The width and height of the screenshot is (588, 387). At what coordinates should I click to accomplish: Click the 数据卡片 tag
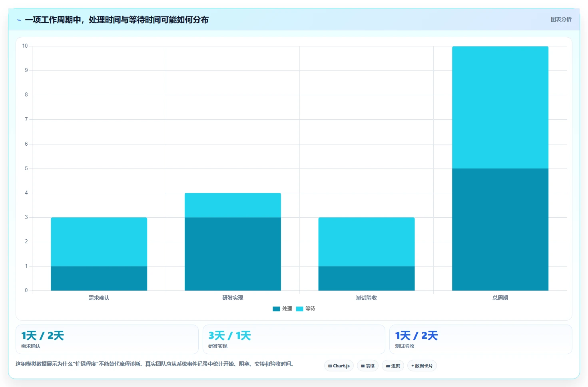coord(422,366)
